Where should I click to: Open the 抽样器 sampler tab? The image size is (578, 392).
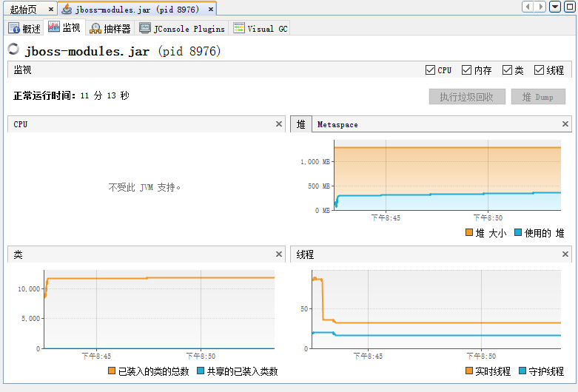pos(110,28)
